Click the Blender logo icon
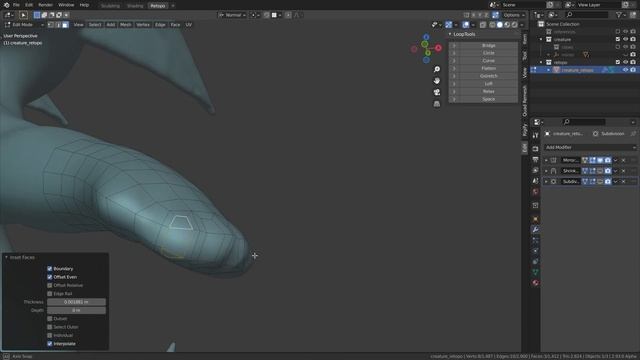The height and width of the screenshot is (360, 640). point(7,5)
